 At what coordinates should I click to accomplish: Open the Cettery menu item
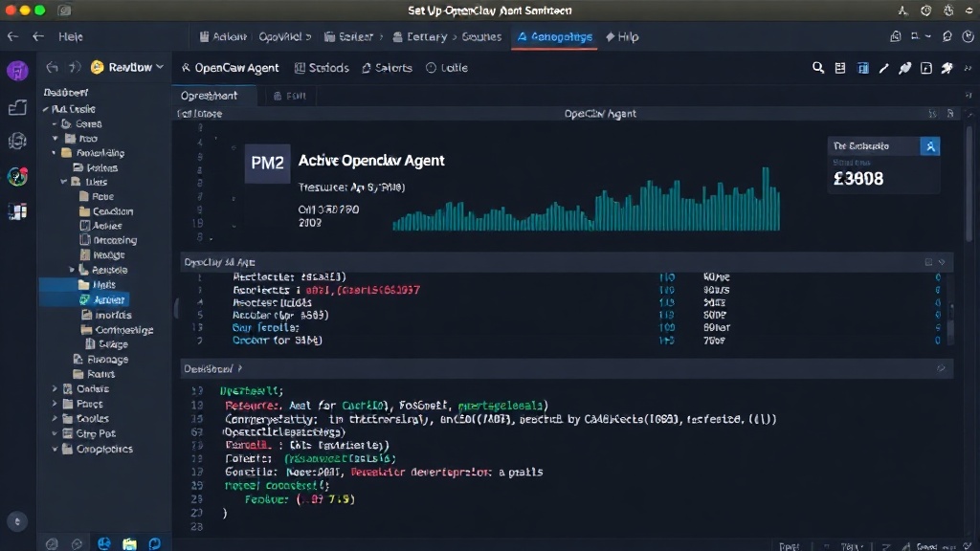[x=420, y=37]
